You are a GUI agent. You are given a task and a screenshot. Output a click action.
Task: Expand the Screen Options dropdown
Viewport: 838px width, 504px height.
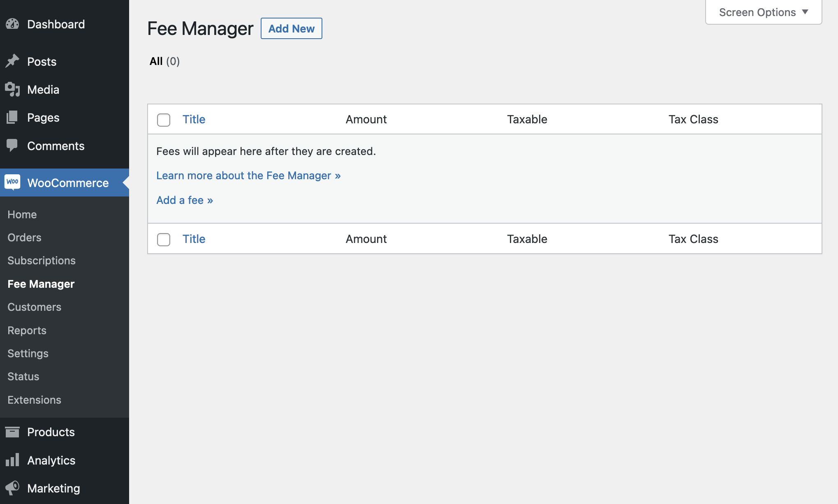pyautogui.click(x=763, y=12)
